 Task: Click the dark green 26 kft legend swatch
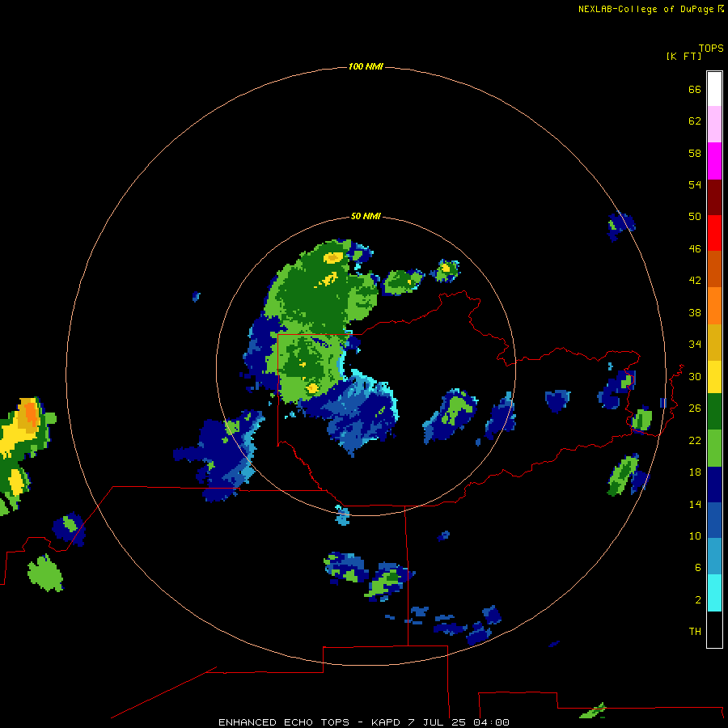point(714,412)
